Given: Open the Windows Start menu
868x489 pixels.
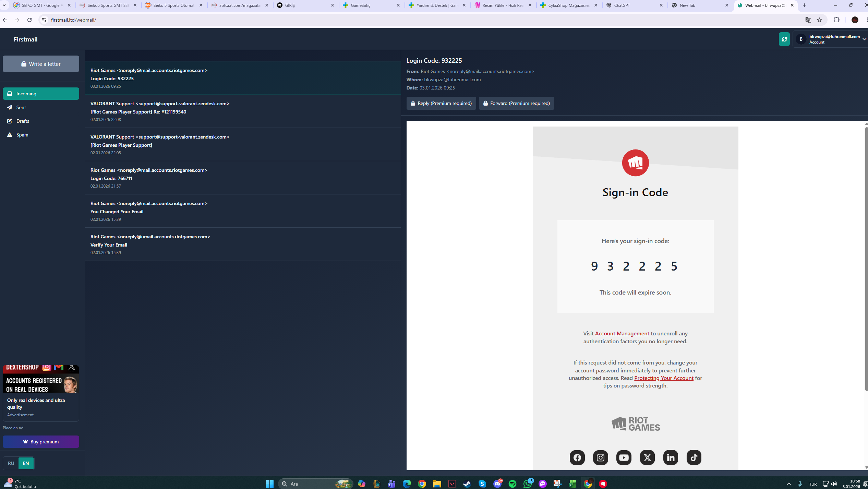Looking at the screenshot, I should click(270, 484).
